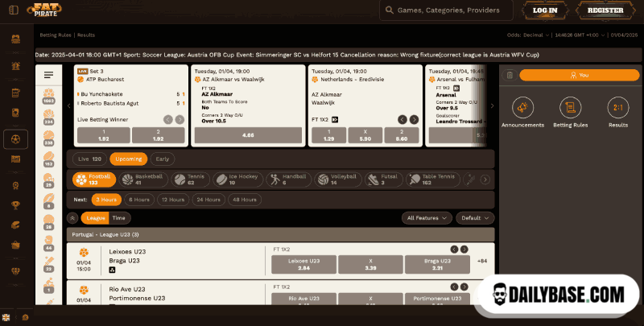Select the 24 Hours filter
This screenshot has width=644, height=326.
point(208,200)
